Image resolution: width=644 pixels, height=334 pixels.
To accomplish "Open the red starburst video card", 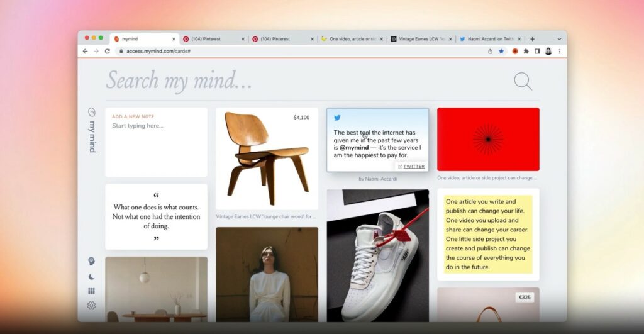I will pos(488,139).
